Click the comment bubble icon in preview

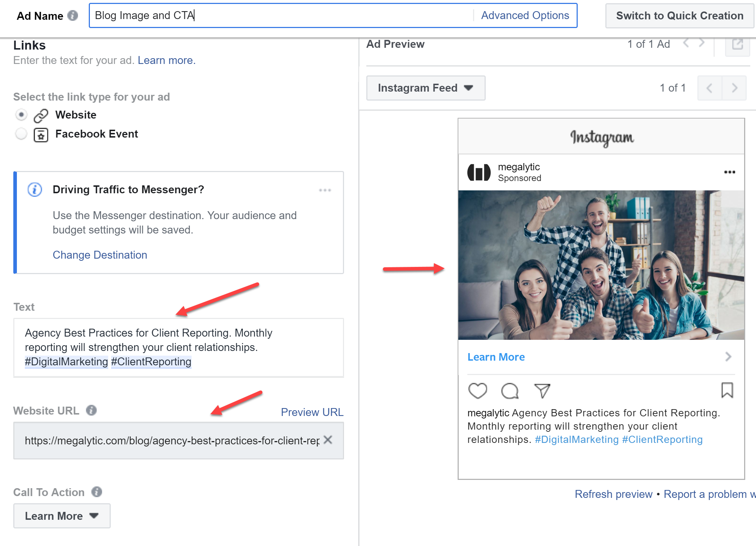coord(510,391)
